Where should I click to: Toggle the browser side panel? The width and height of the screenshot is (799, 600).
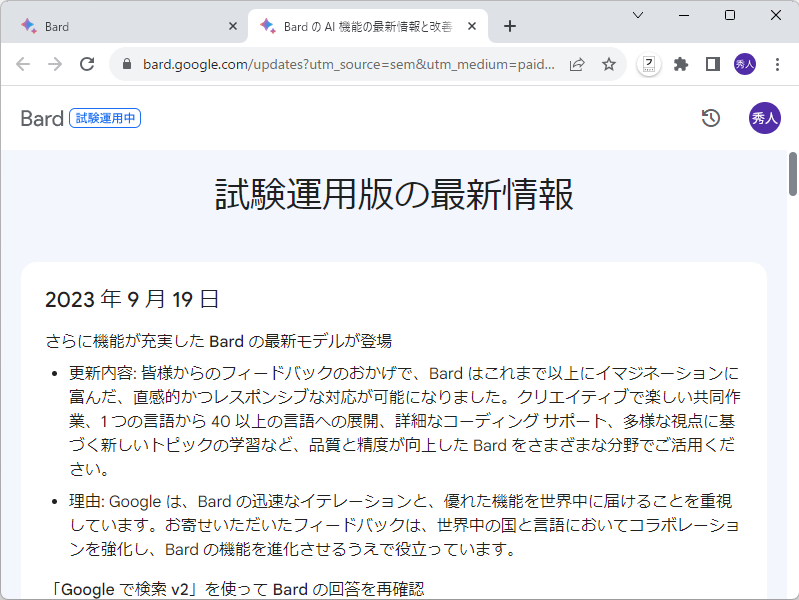pos(712,64)
